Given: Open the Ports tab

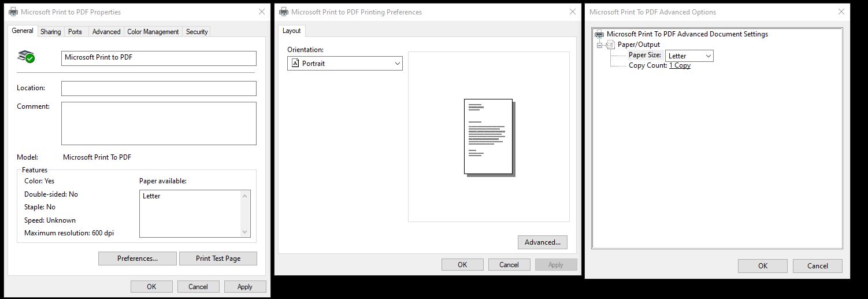Looking at the screenshot, I should (75, 32).
